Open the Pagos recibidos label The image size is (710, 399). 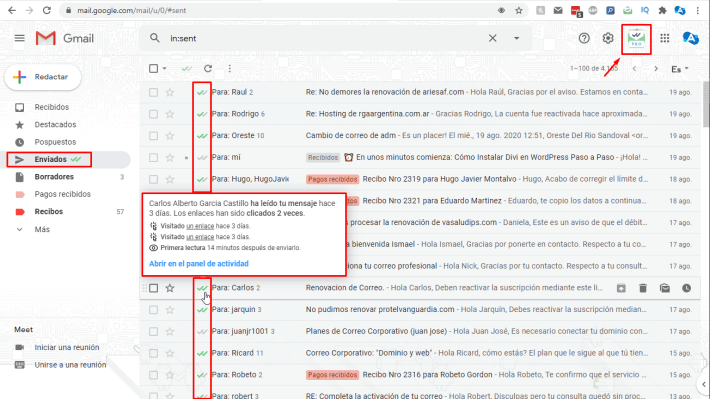[62, 194]
